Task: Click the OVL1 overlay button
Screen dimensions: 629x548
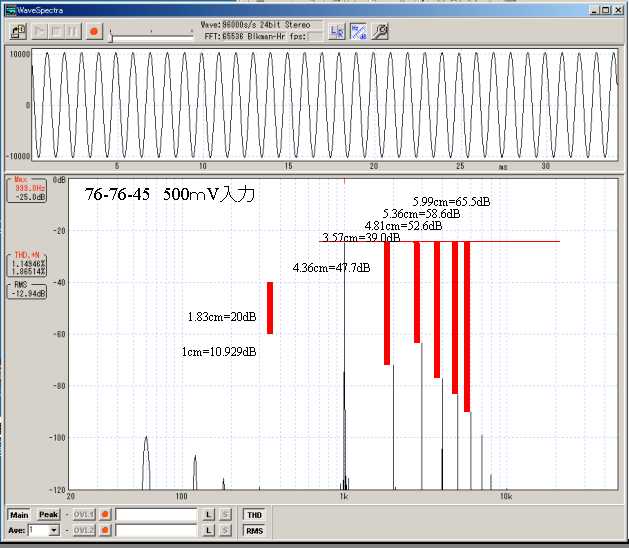Action: tap(84, 515)
